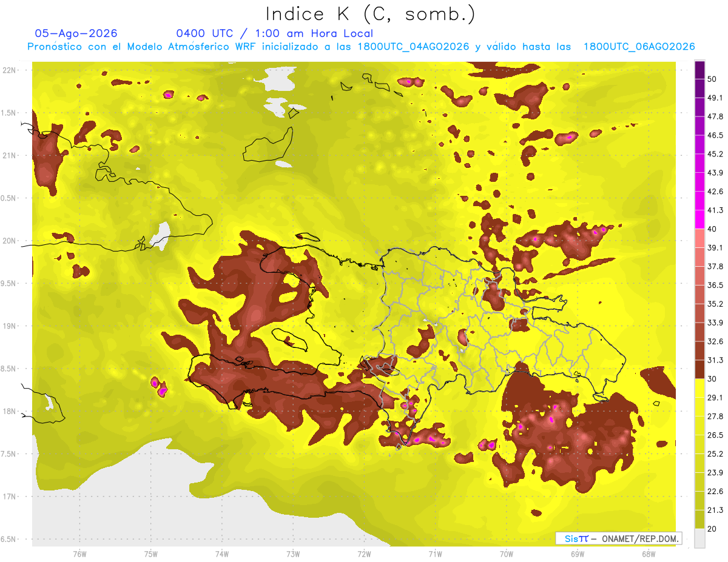Click the 20N latitude axis label
This screenshot has width=728, height=562.
pyautogui.click(x=10, y=241)
